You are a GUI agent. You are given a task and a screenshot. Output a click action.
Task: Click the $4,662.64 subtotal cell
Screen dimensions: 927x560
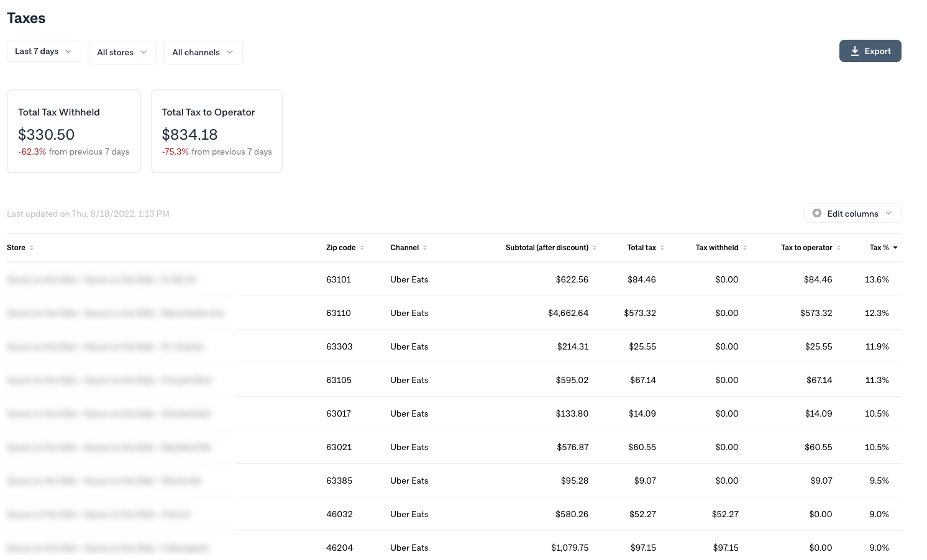coord(569,313)
